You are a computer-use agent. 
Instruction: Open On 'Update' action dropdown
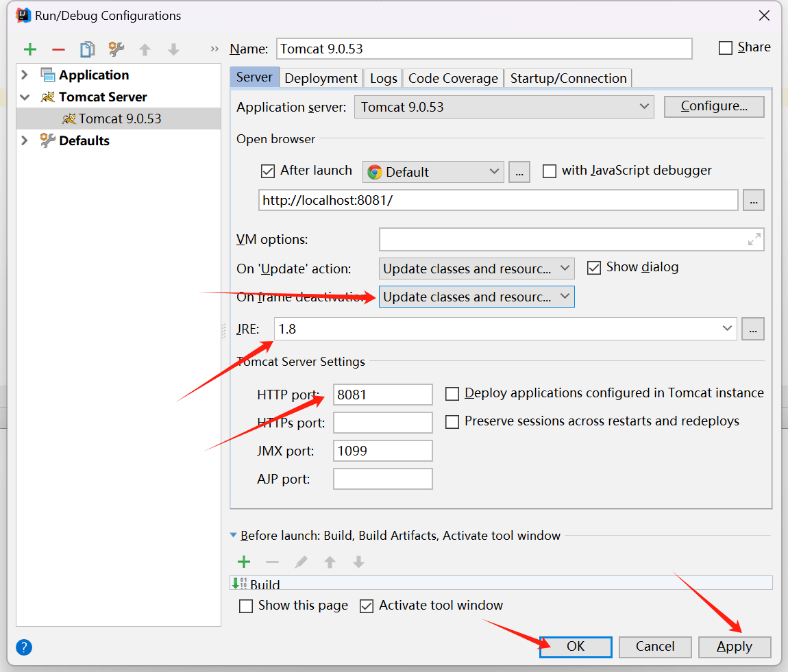(x=476, y=269)
